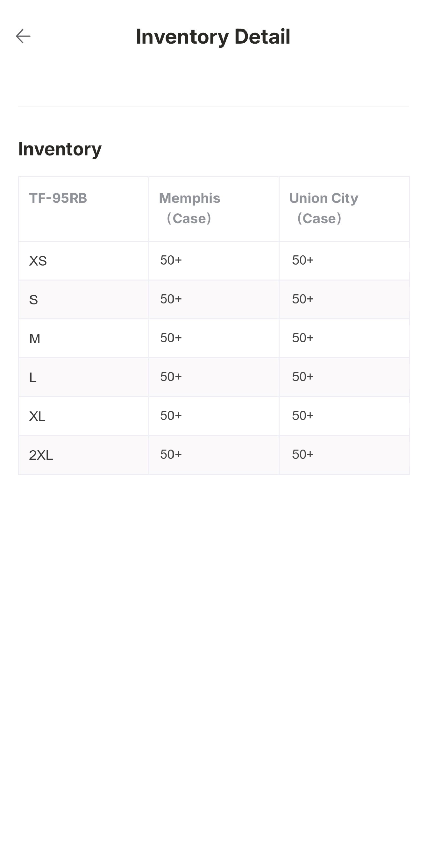Select the L size row label
Image resolution: width=427 pixels, height=868 pixels.
pos(33,377)
